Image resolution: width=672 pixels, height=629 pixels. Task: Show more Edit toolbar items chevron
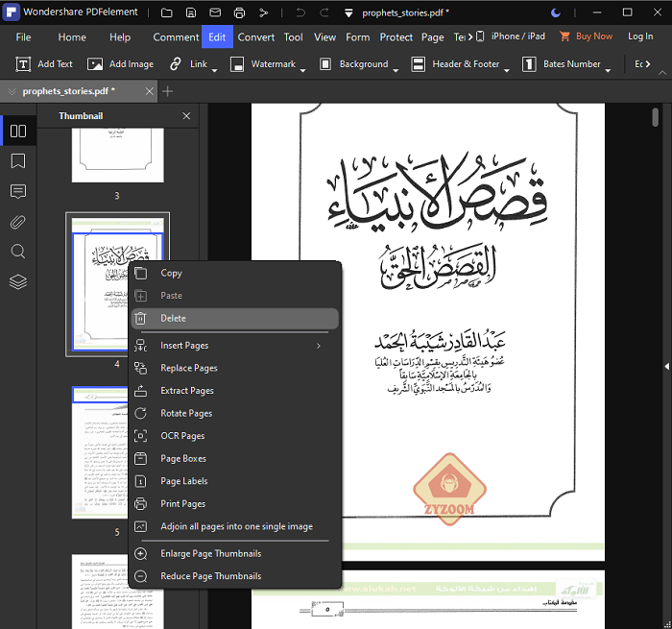coord(648,64)
